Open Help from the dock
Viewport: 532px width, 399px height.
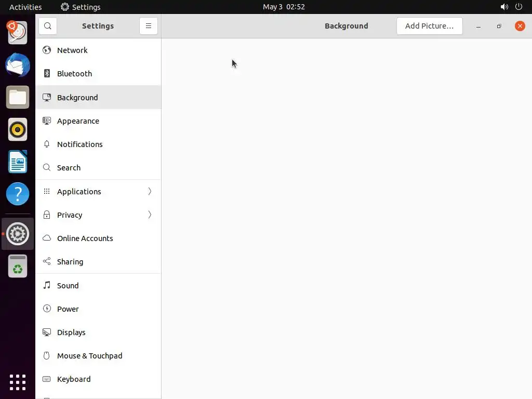pyautogui.click(x=18, y=194)
